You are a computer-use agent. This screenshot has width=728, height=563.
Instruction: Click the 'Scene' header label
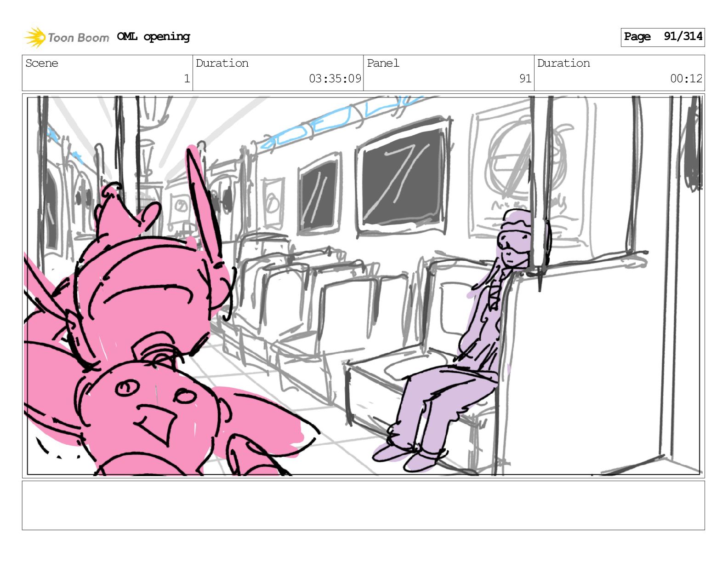point(42,63)
